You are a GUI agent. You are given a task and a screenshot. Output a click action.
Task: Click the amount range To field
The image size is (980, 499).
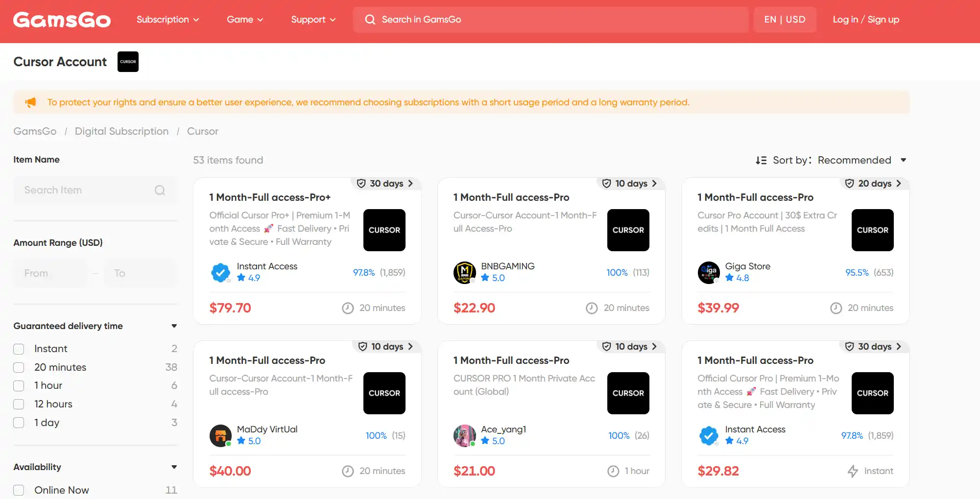point(140,273)
